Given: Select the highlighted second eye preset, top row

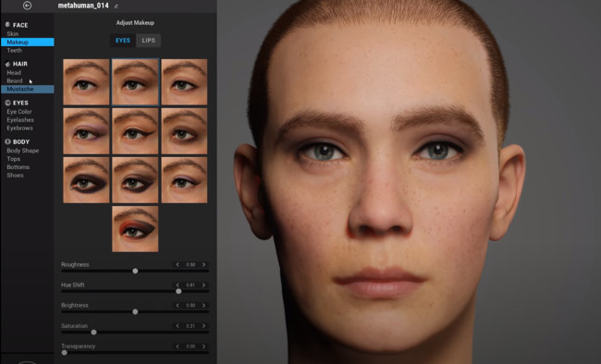Looking at the screenshot, I should [135, 82].
